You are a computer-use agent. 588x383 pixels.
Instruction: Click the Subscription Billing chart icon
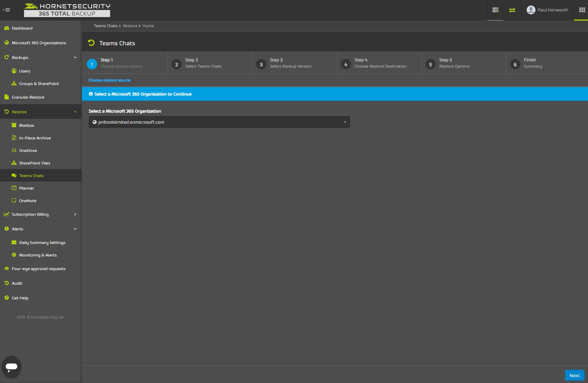coord(7,214)
